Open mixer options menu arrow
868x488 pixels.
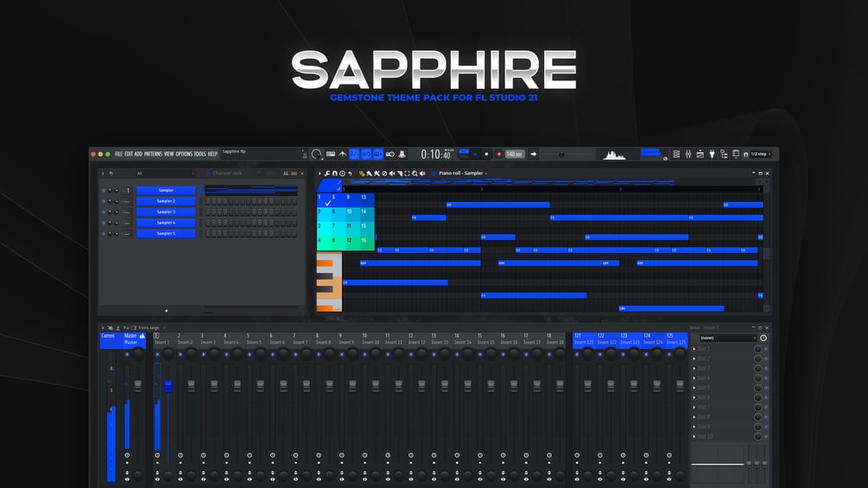[x=103, y=327]
